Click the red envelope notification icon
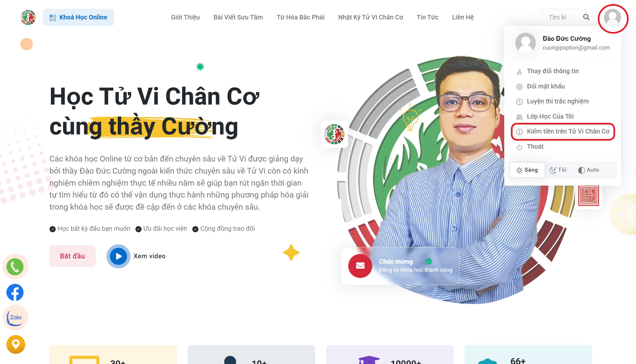The width and height of the screenshot is (636, 364). tap(360, 266)
